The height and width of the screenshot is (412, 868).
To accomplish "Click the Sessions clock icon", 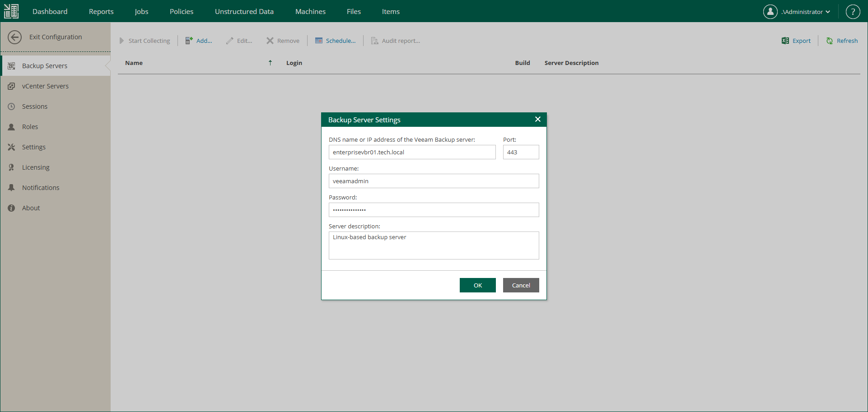I will tap(11, 106).
